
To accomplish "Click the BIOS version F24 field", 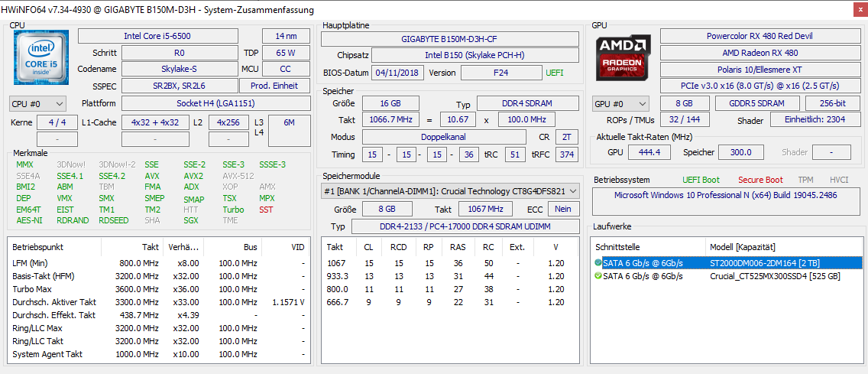I will 501,73.
